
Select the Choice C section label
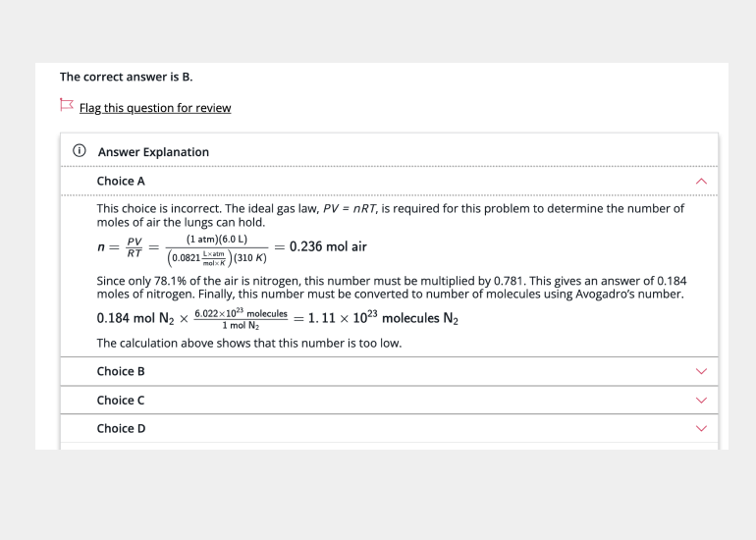(121, 401)
